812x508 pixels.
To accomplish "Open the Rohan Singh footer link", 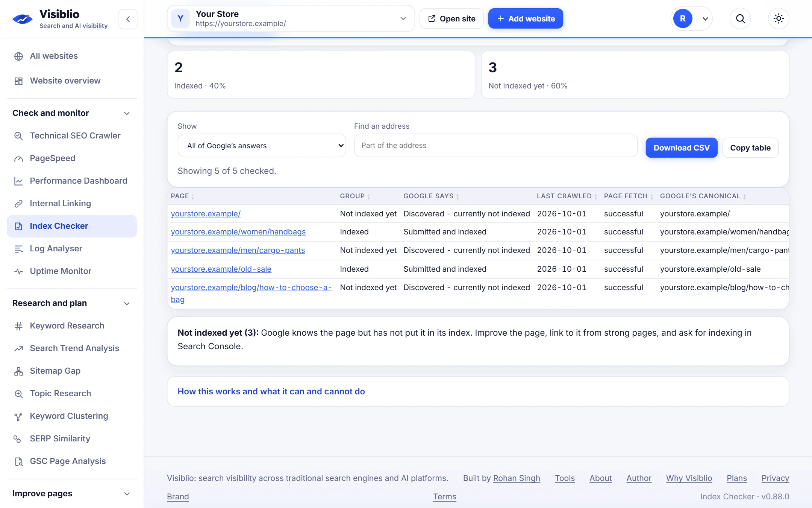I will (517, 478).
